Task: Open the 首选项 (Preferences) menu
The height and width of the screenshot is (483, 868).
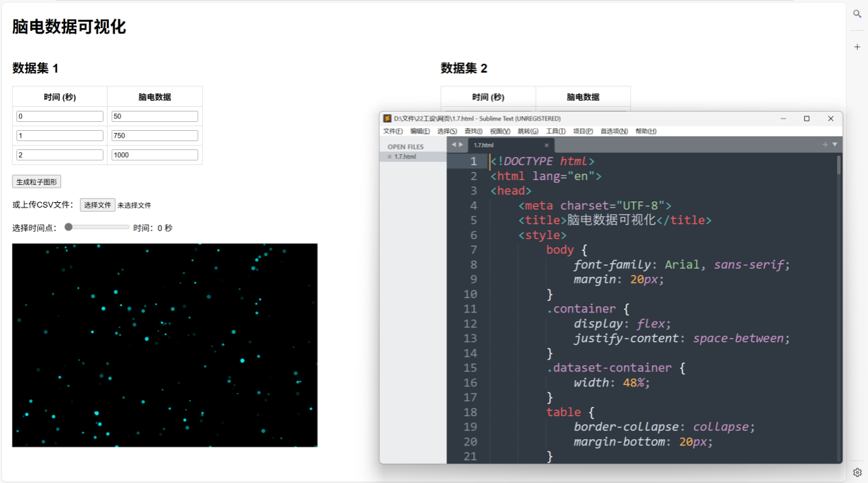Action: click(x=614, y=131)
